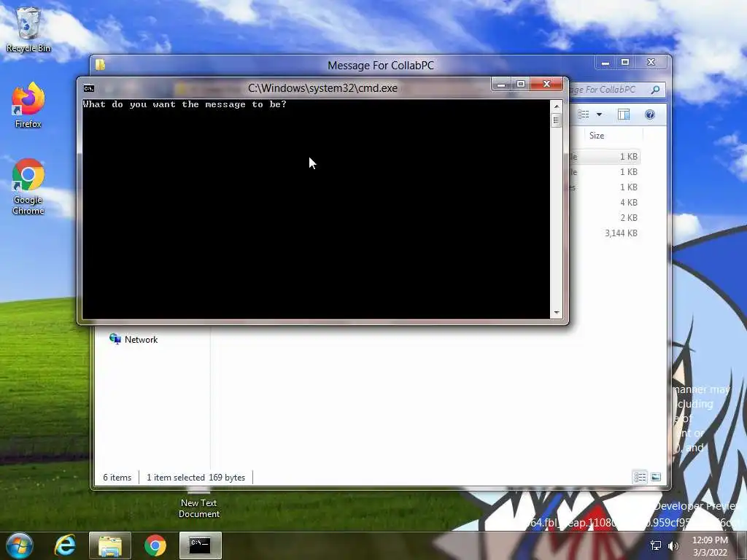Open Explorer Help question mark icon
The height and width of the screenshot is (560, 747).
(x=650, y=114)
